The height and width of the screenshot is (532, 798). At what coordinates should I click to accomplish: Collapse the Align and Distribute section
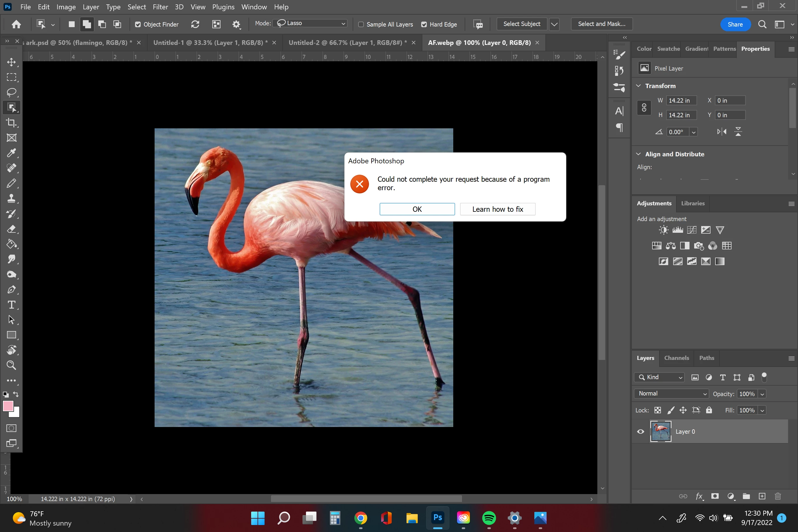click(x=638, y=154)
